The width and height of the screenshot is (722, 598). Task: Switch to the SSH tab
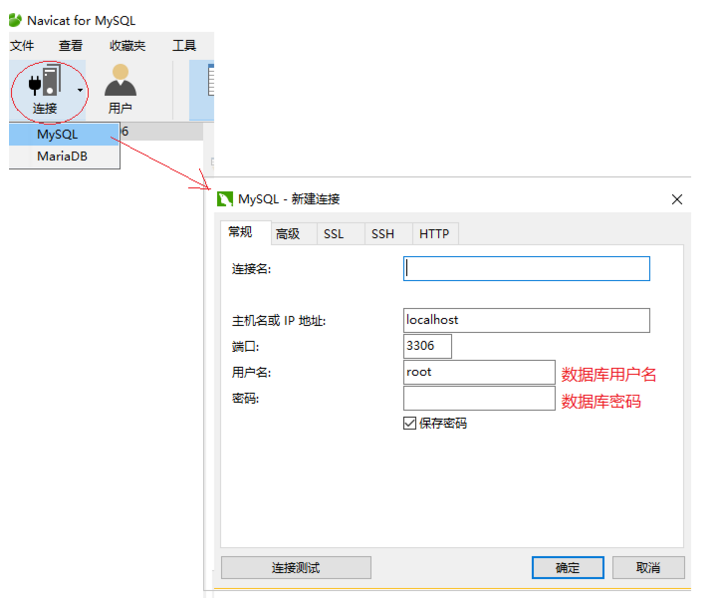click(x=388, y=234)
